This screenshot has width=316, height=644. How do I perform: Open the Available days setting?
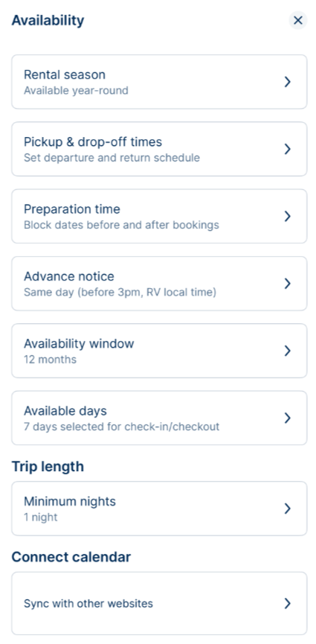[x=159, y=418]
